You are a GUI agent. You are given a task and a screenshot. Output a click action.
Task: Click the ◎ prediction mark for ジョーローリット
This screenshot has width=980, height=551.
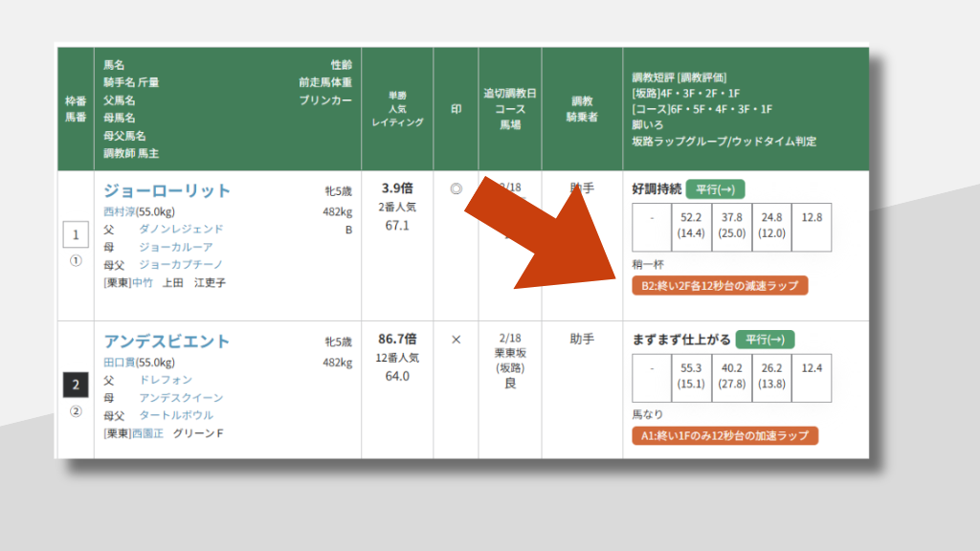pyautogui.click(x=456, y=188)
